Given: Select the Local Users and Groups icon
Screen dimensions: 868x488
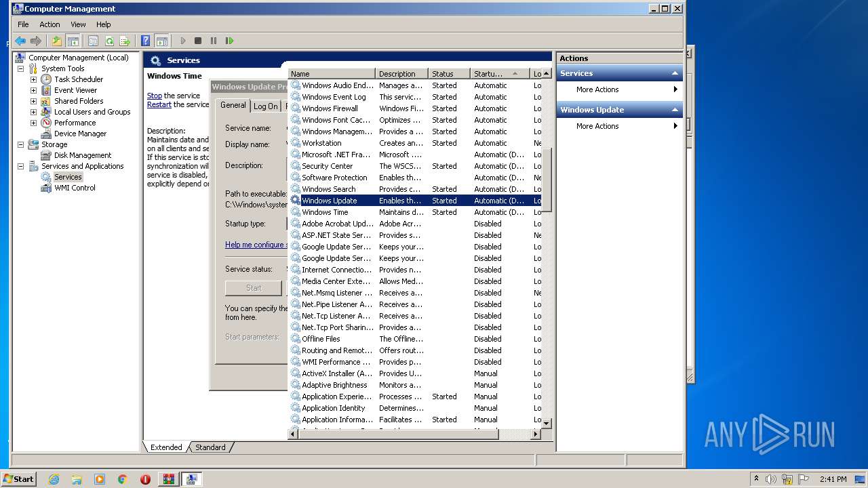Looking at the screenshot, I should pos(46,112).
